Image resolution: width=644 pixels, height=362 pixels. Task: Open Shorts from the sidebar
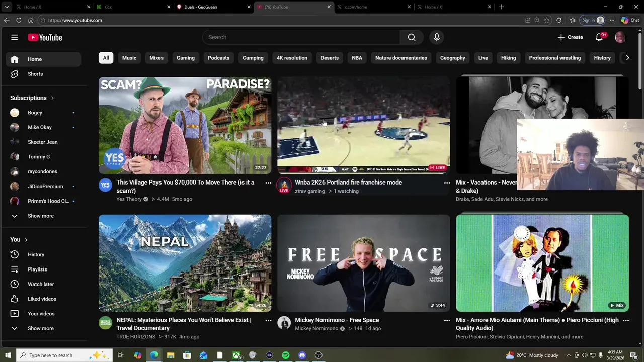[43, 74]
